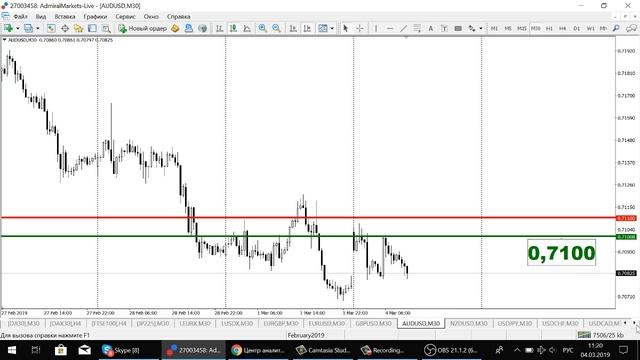The height and width of the screenshot is (360, 640).
Task: Click the Templates toolbar icon
Action: pos(323,28)
